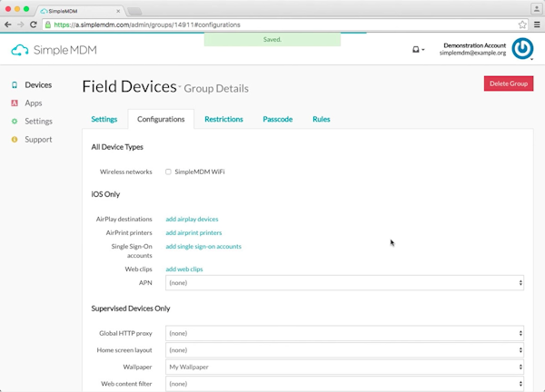Viewport: 545px width, 392px height.
Task: Open the APN dropdown
Action: tap(344, 282)
